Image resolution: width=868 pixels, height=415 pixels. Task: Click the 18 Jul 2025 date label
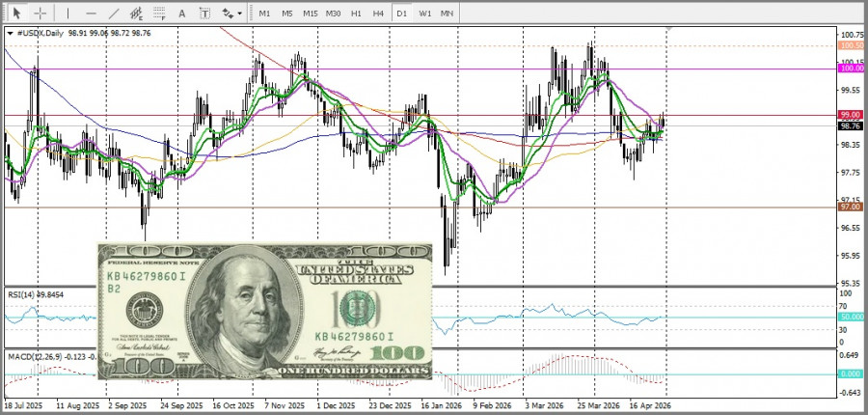coord(23,405)
